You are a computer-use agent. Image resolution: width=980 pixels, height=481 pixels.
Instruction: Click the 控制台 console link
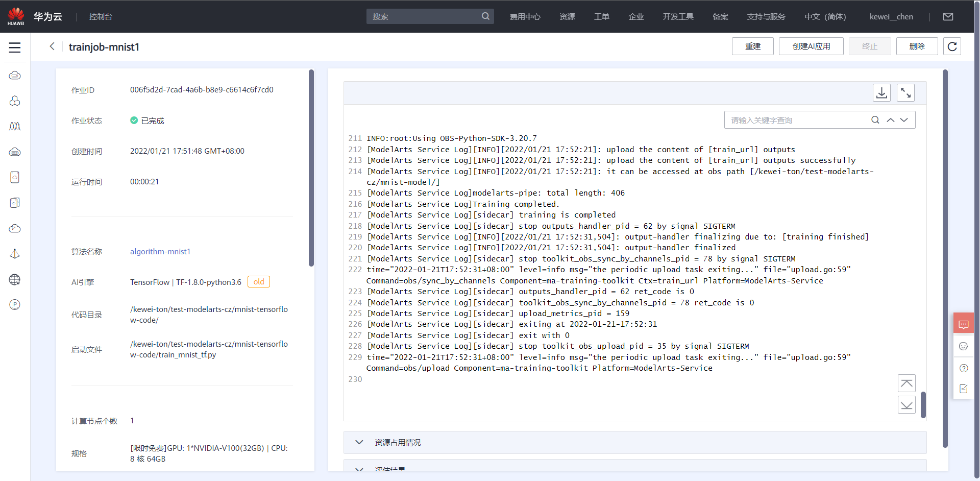[101, 16]
